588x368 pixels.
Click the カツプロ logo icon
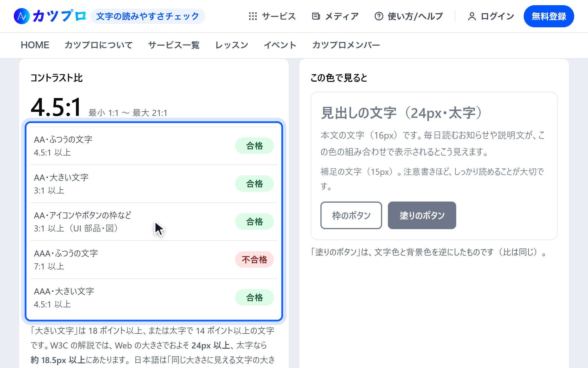point(22,16)
